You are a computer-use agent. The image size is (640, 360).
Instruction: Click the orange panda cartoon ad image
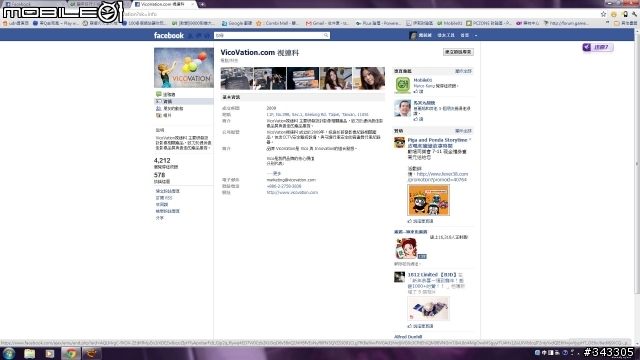coord(428,200)
